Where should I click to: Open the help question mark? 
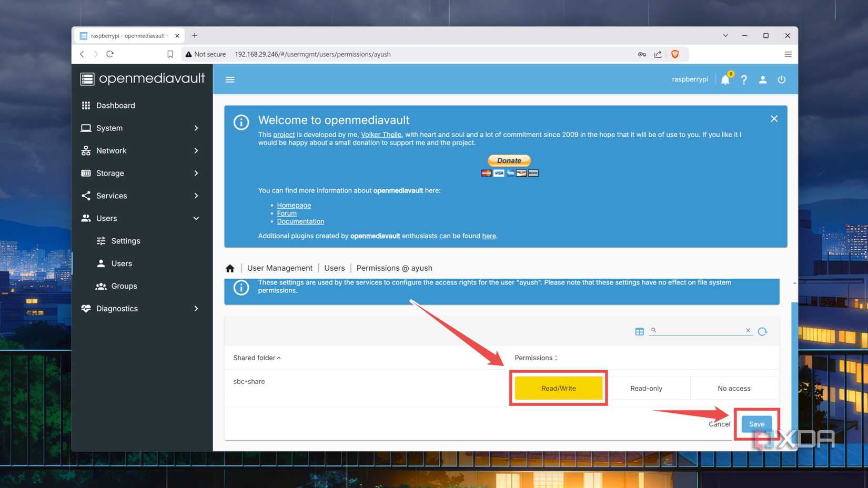744,79
